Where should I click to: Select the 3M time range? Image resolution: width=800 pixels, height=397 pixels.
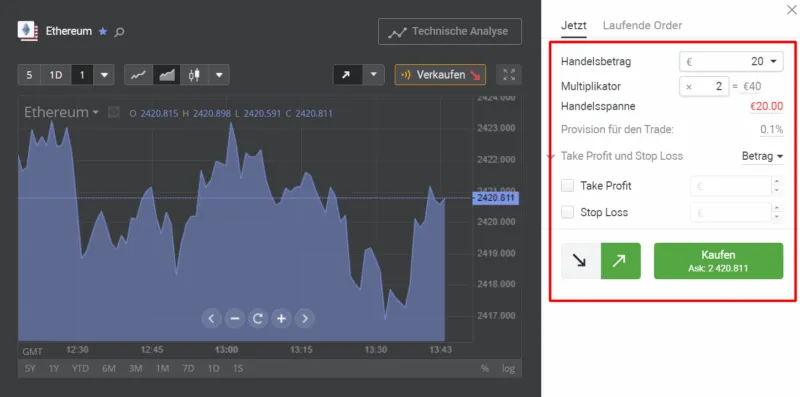tap(135, 368)
